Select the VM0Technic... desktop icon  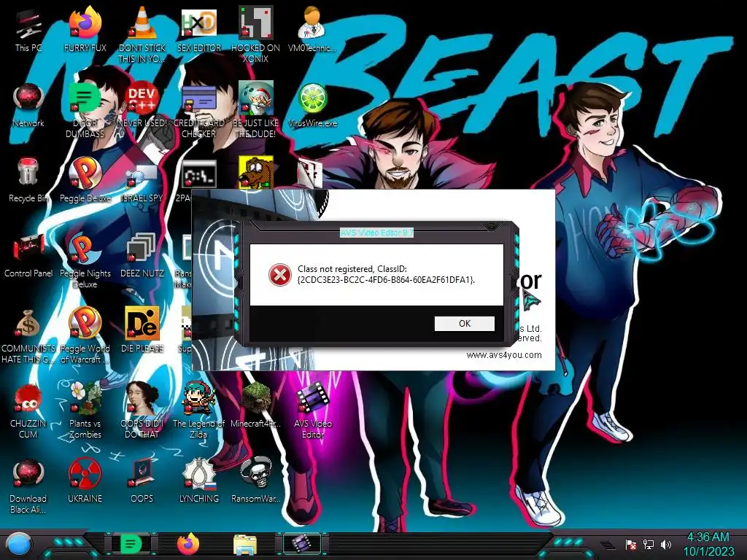[x=312, y=29]
